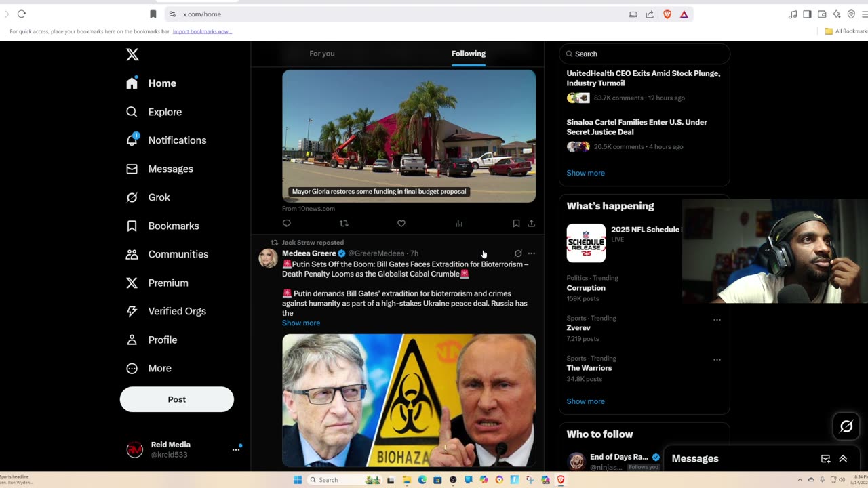Click the Medeea Greere display name

[x=309, y=253]
